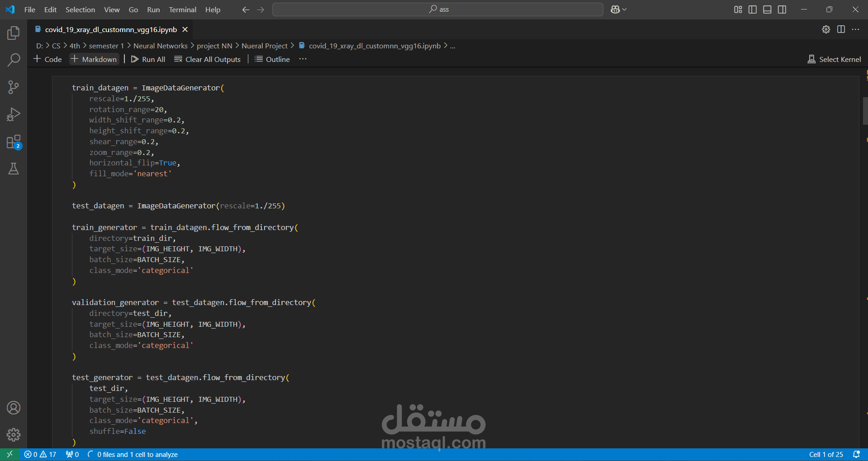This screenshot has height=461, width=868.
Task: Open the File menu
Action: tap(30, 9)
